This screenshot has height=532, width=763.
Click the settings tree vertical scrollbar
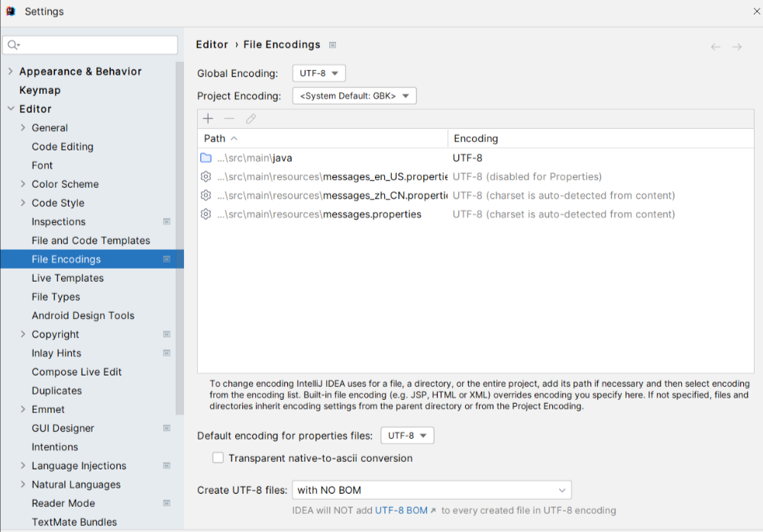179,238
